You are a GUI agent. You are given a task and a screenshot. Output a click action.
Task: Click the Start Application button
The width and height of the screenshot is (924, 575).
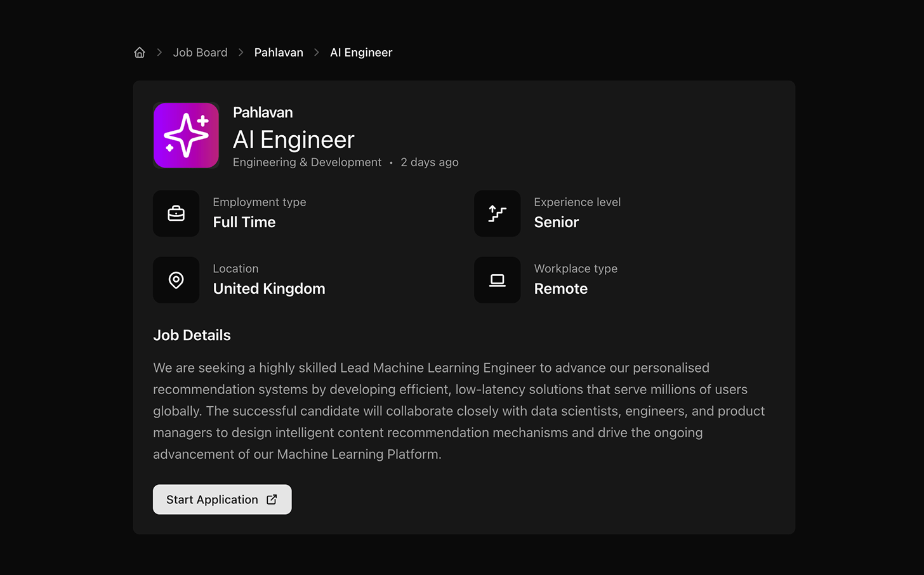tap(222, 499)
